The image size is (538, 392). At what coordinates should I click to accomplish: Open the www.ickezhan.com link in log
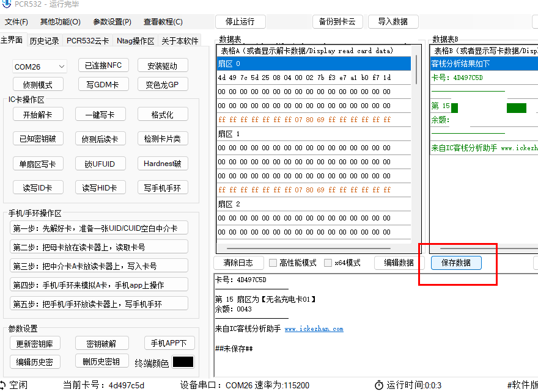click(x=314, y=328)
